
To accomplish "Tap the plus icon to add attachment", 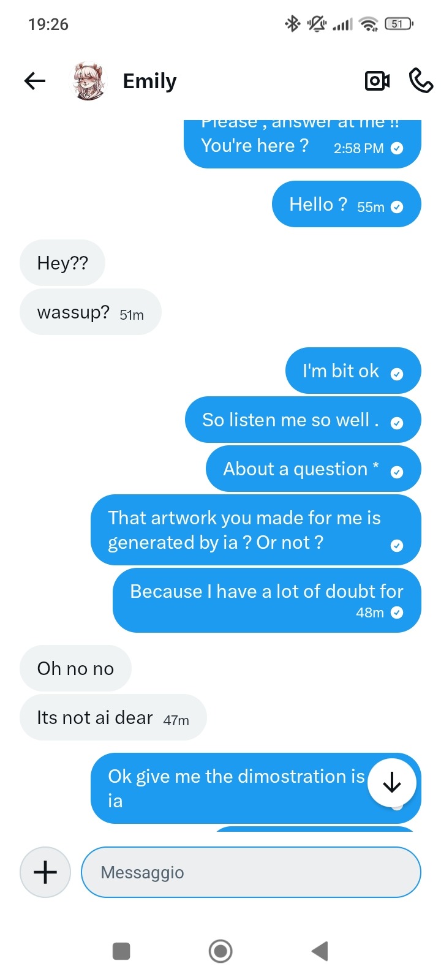I will point(45,872).
